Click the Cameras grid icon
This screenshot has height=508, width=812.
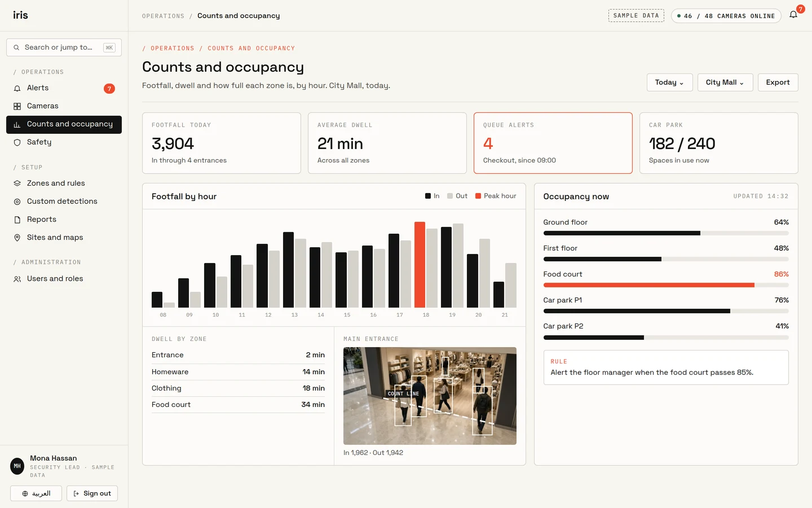(x=17, y=106)
